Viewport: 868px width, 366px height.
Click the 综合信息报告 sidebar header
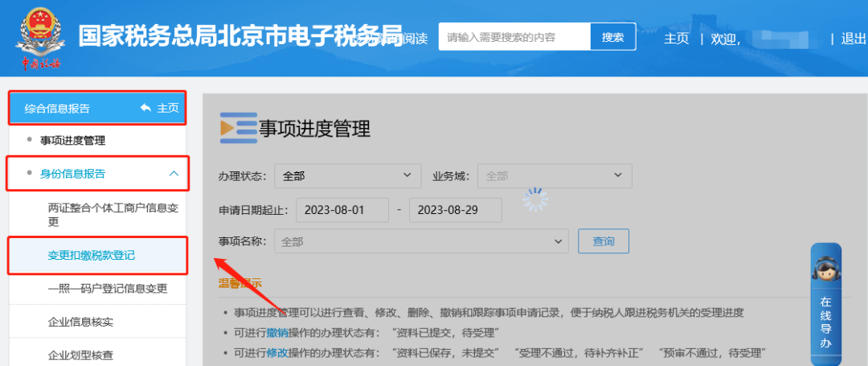click(57, 109)
